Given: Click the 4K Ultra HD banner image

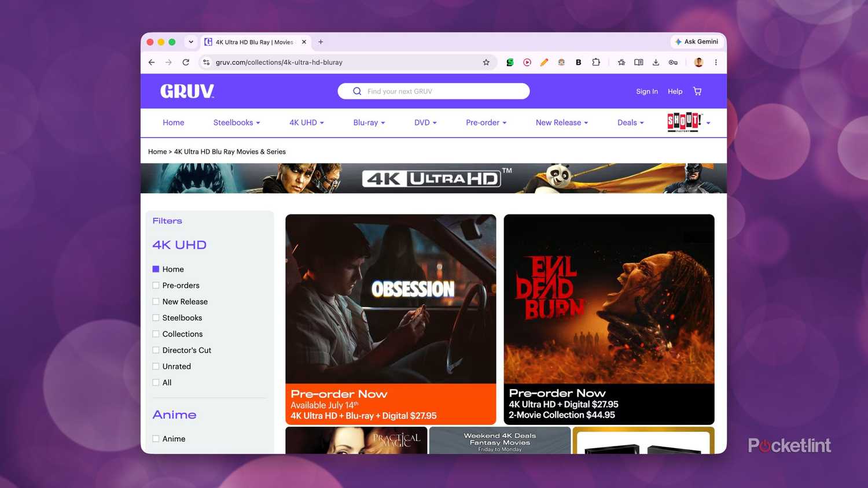Looking at the screenshot, I should 433,178.
